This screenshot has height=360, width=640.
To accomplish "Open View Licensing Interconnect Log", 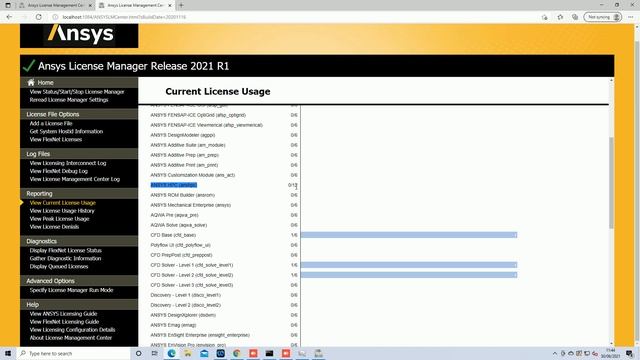I will (x=68, y=163).
